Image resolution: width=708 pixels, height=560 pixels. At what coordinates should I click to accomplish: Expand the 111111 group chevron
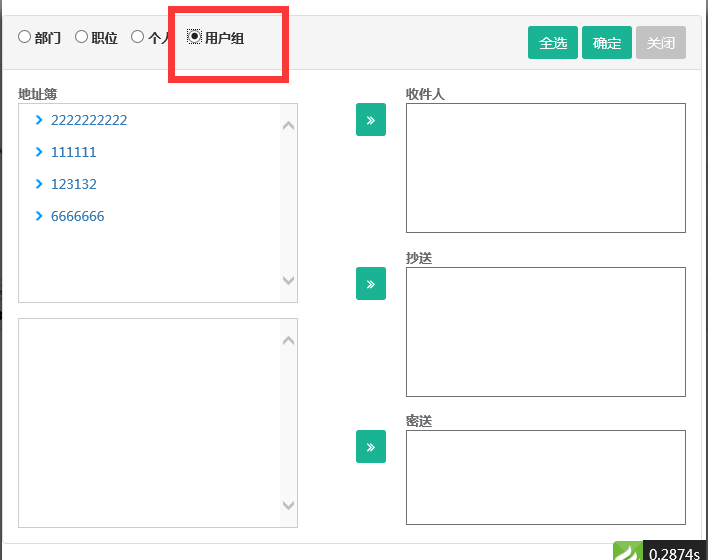(39, 152)
